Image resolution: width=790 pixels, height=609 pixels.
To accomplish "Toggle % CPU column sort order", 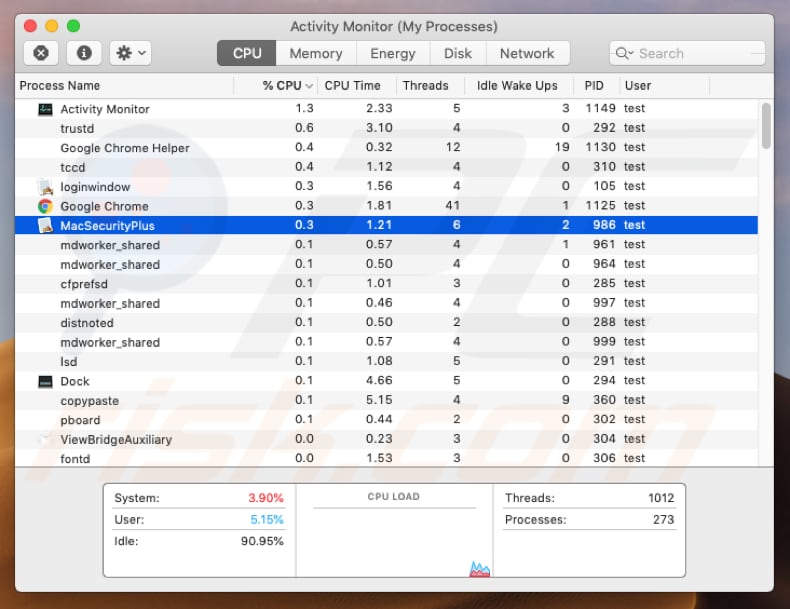I will pyautogui.click(x=276, y=86).
